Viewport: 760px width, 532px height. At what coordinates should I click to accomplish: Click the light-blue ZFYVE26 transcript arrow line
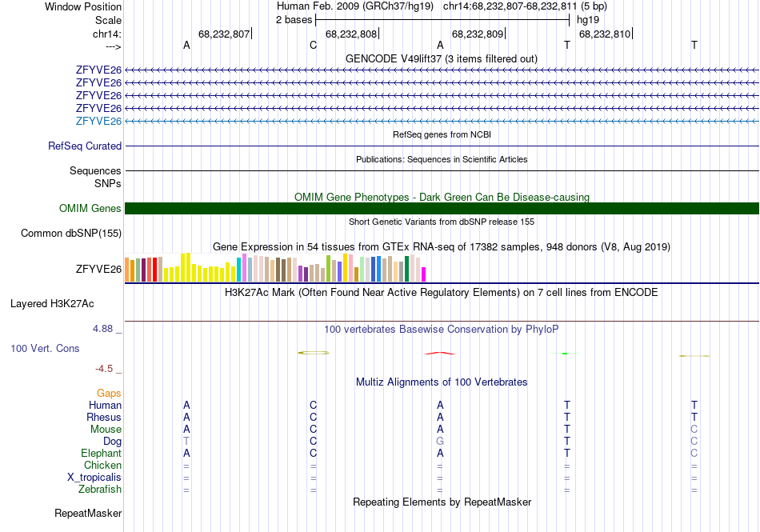(442, 121)
